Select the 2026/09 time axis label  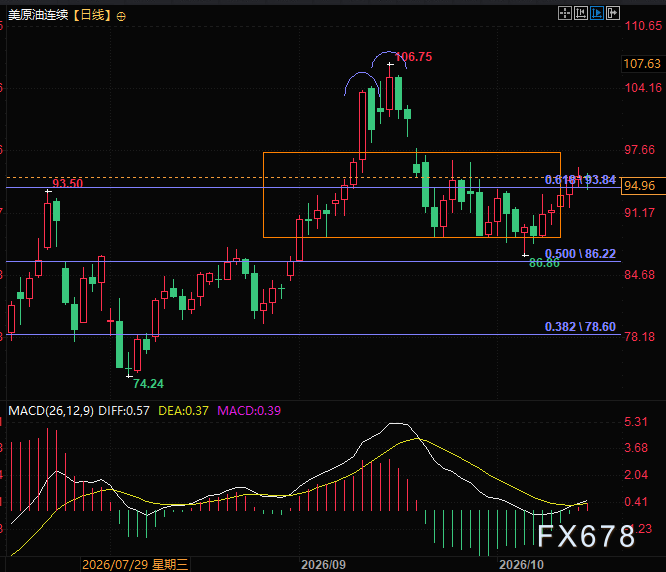323,565
